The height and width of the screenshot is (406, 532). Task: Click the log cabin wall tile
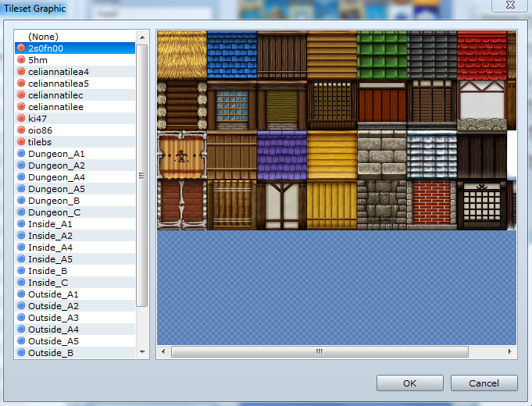[x=182, y=105]
